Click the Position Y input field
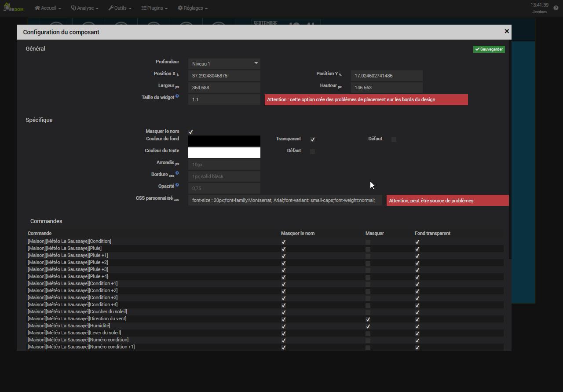 (x=387, y=76)
